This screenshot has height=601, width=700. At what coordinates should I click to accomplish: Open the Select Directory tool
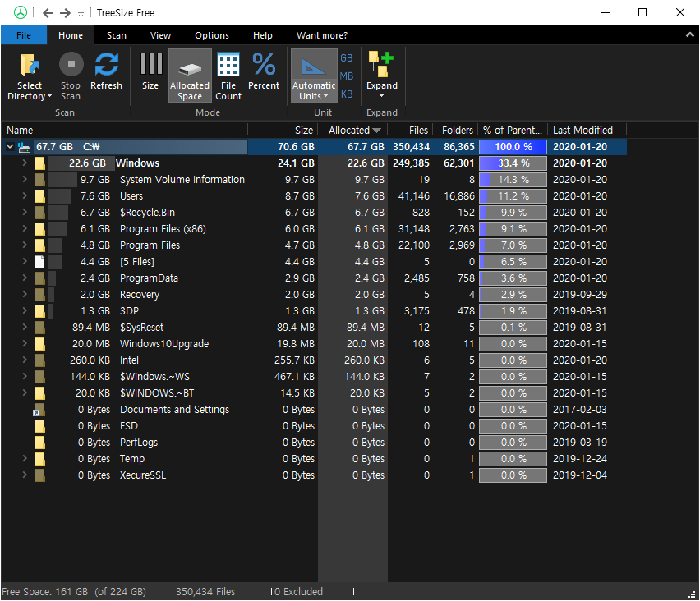[x=30, y=76]
